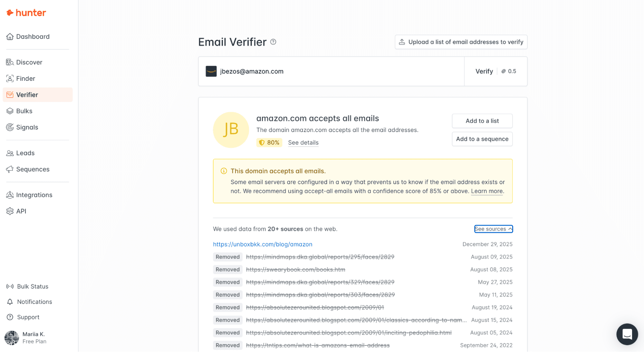The height and width of the screenshot is (352, 644).
Task: Navigate to the Leads section
Action: 25,153
